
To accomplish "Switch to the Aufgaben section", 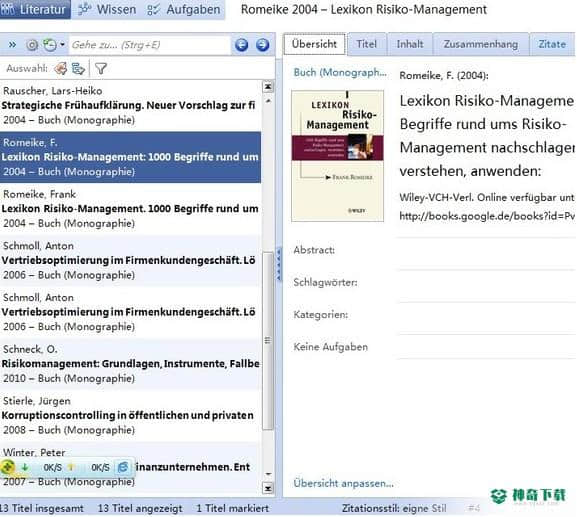I will click(x=184, y=10).
